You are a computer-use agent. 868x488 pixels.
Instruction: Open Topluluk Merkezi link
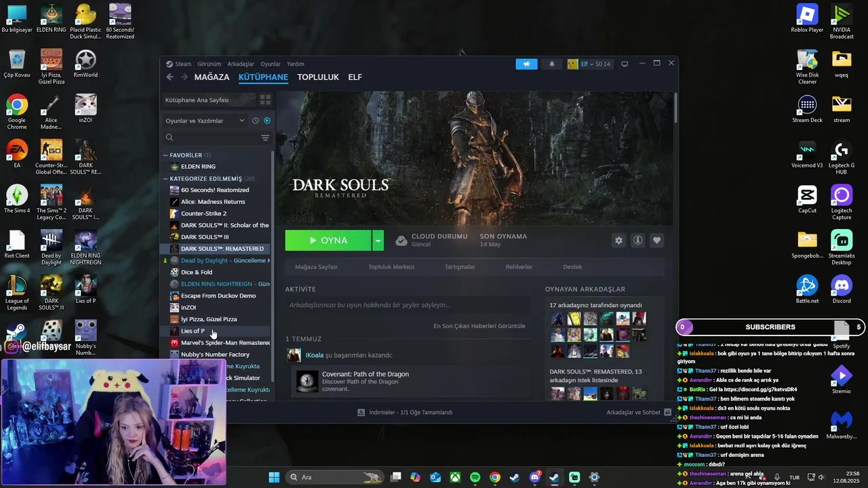coord(391,267)
